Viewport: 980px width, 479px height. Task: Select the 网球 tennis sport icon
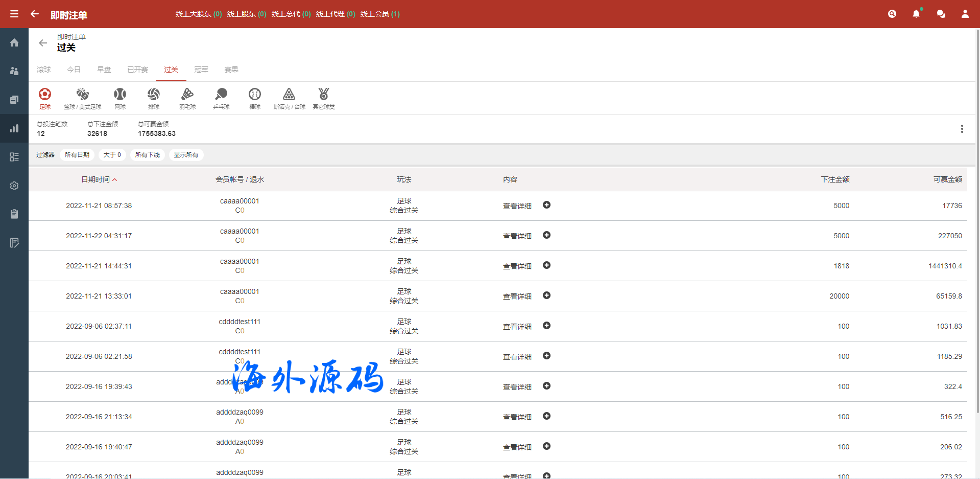tap(120, 98)
